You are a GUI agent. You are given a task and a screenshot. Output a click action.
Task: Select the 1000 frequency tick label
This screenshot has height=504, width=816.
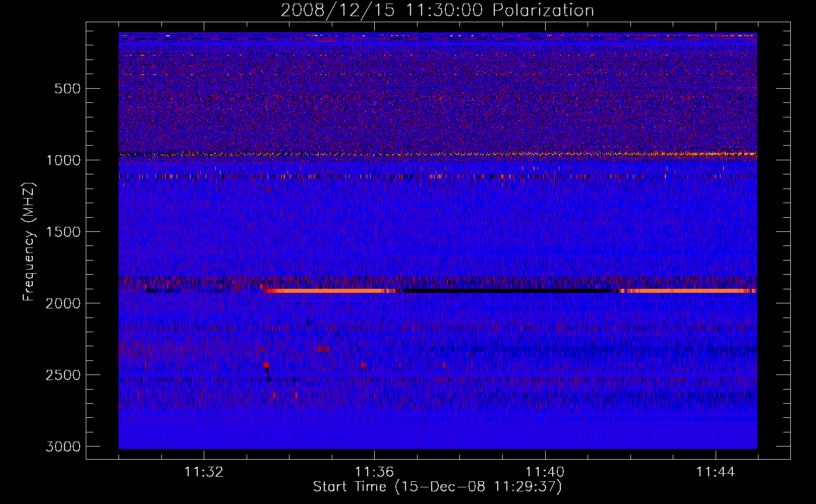tap(63, 160)
